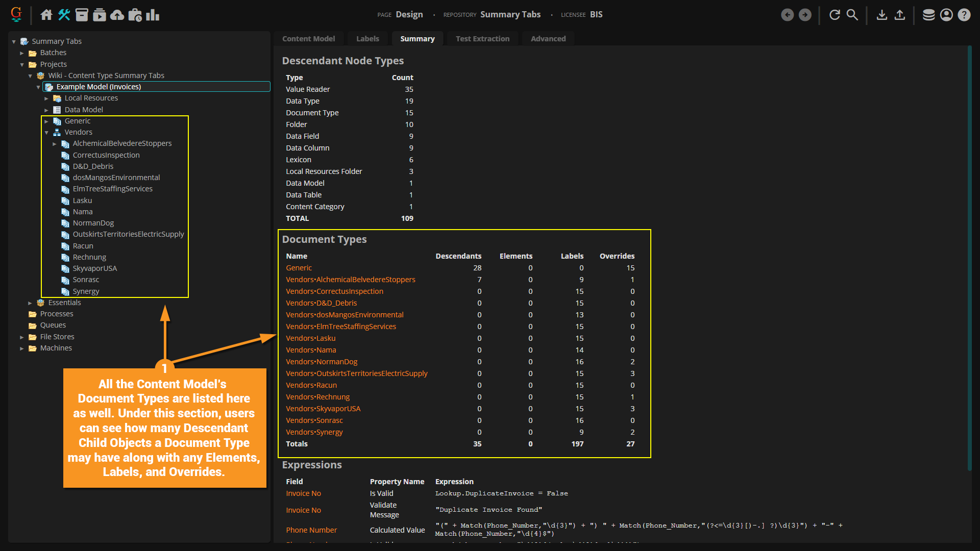Collapse the Vendors node
Viewport: 980px width, 551px height.
[46, 133]
